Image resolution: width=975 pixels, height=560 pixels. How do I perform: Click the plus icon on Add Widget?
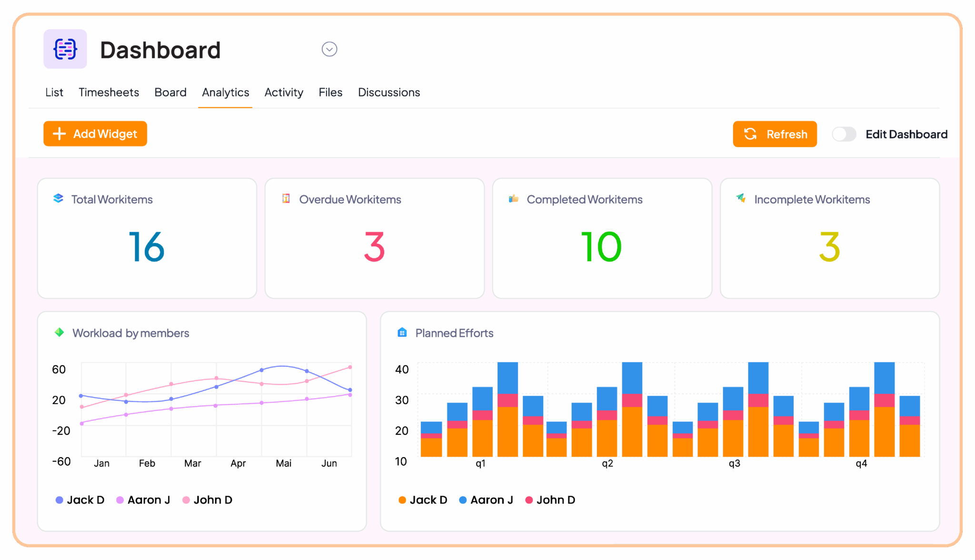59,134
